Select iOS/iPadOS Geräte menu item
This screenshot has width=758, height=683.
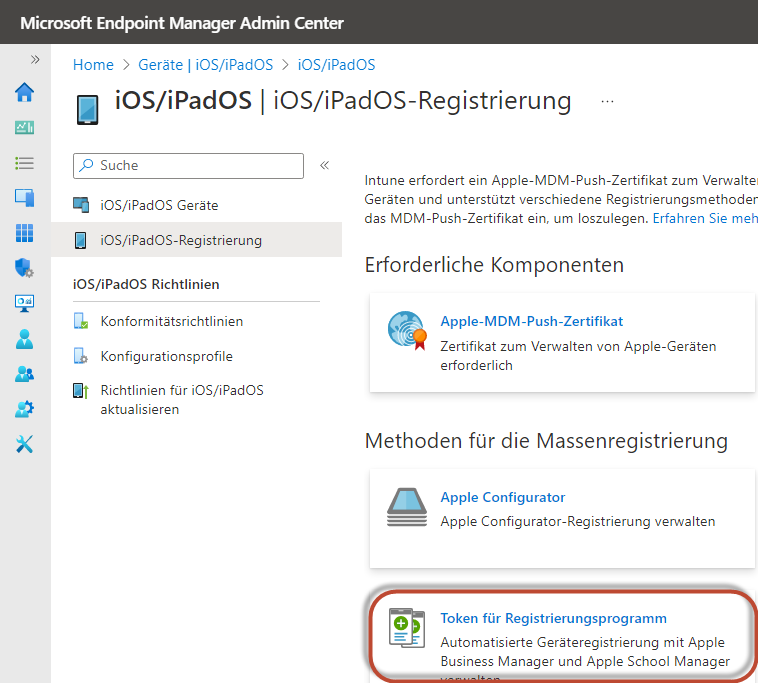point(159,205)
